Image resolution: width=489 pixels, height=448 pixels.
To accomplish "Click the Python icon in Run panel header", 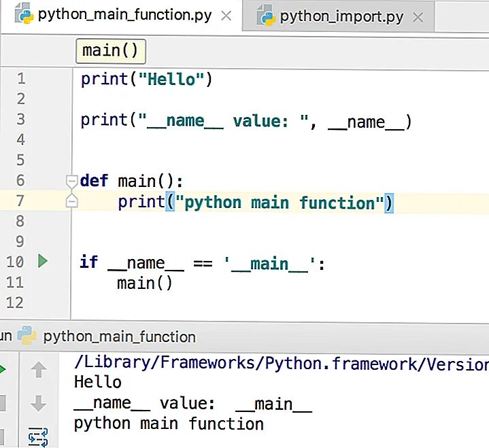I will click(x=27, y=335).
